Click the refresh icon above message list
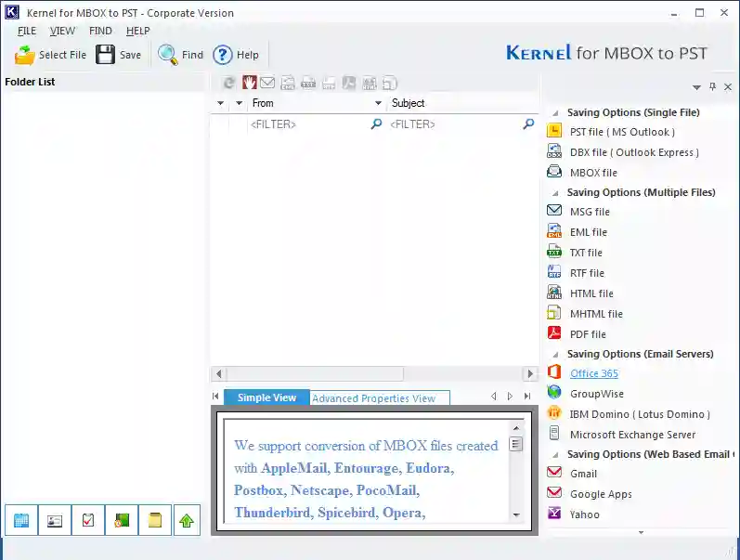 pos(229,83)
